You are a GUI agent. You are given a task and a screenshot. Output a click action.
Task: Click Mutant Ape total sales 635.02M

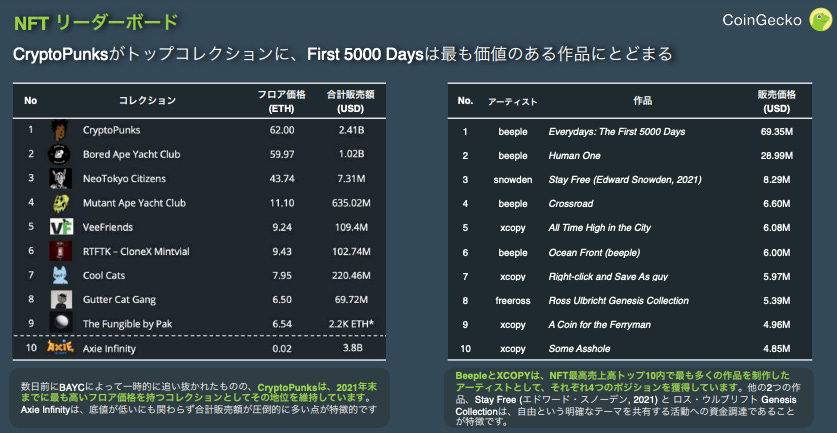pyautogui.click(x=350, y=203)
